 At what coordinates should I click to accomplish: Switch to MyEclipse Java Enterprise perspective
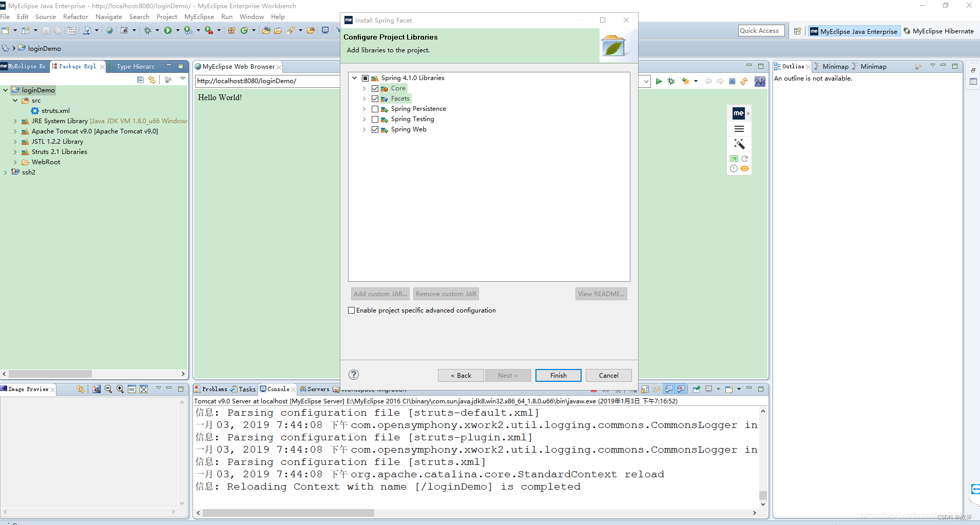854,31
